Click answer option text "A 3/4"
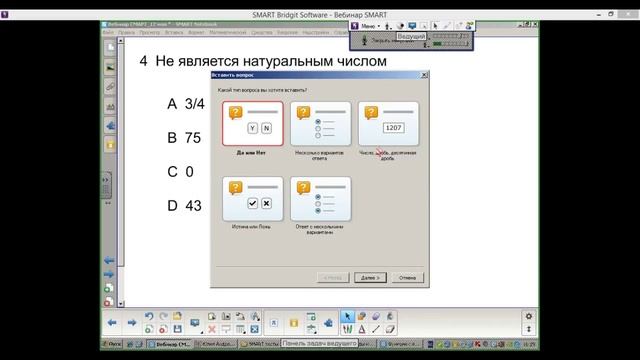640x360 pixels. pyautogui.click(x=186, y=104)
